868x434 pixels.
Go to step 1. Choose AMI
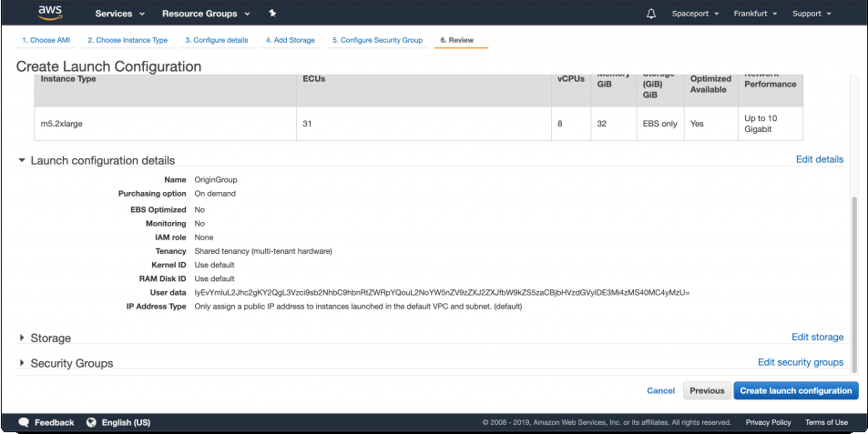(46, 40)
